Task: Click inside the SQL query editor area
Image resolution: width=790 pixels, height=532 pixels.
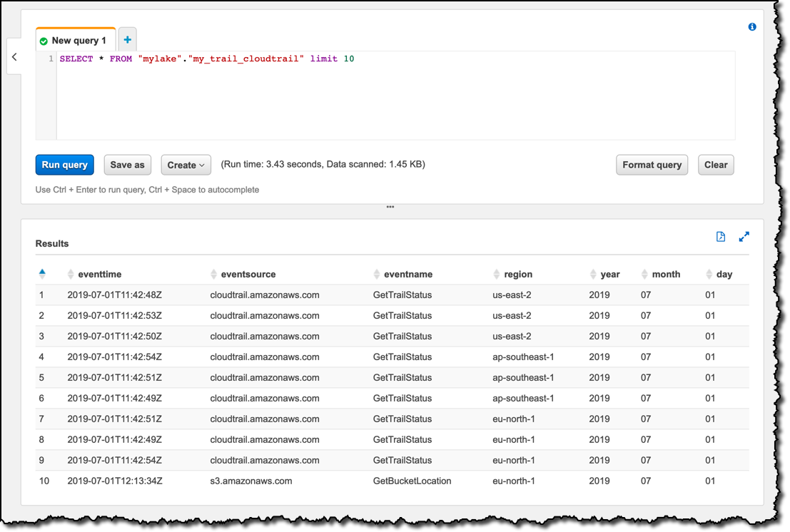Action: (395, 96)
